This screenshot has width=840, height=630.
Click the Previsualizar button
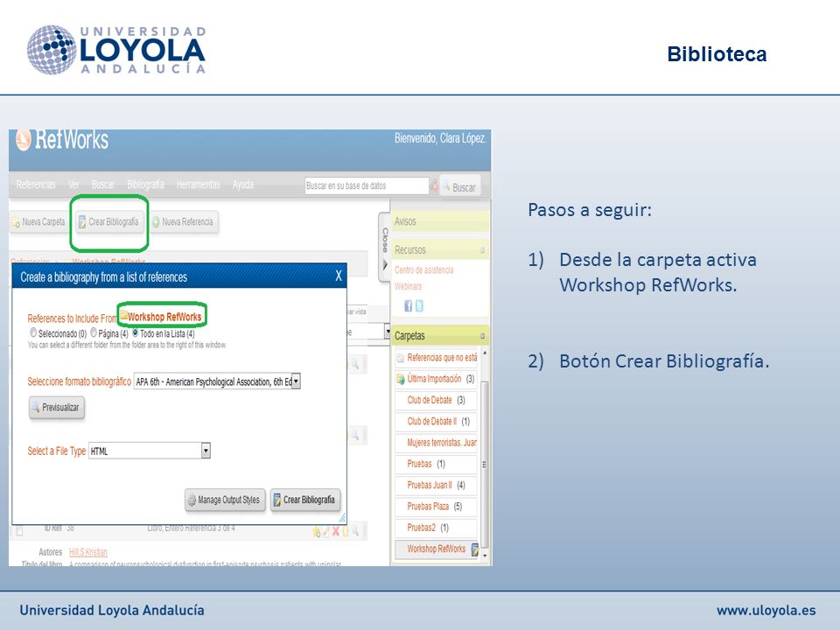57,408
